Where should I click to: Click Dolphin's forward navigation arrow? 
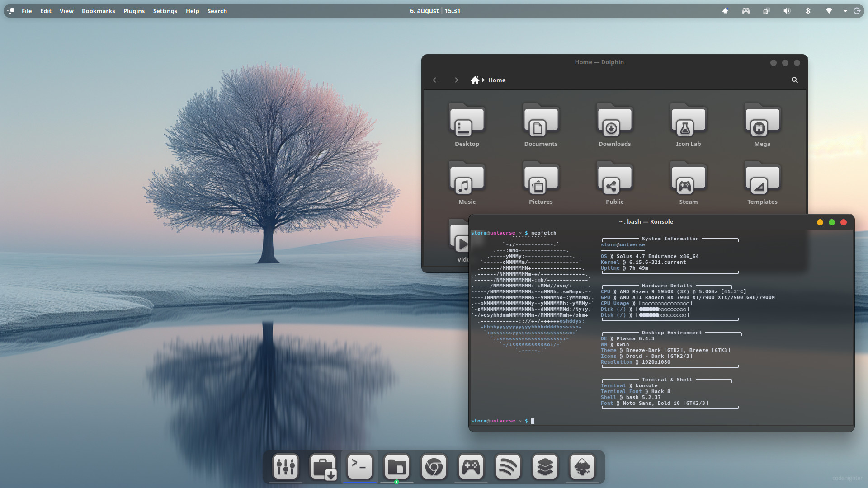pos(455,80)
